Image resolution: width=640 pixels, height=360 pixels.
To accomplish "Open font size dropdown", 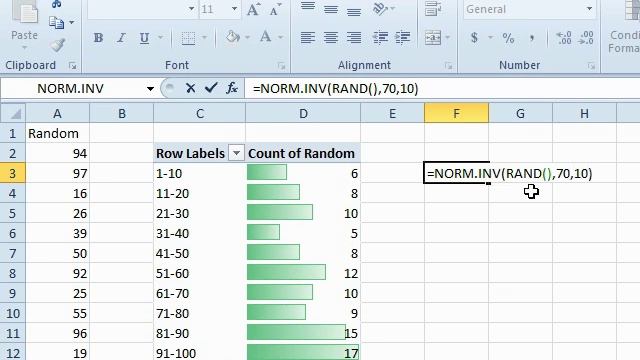I will pyautogui.click(x=234, y=9).
